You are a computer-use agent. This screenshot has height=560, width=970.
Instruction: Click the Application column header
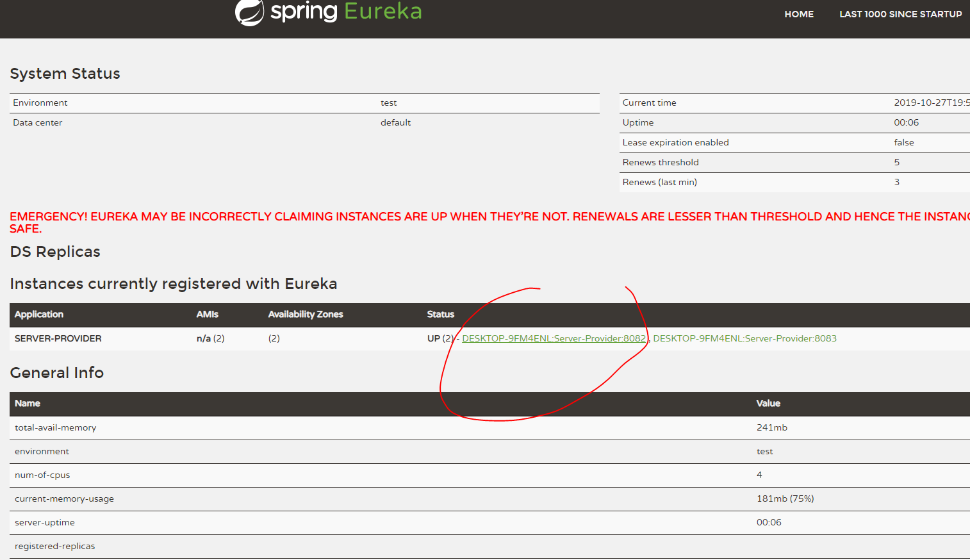pos(39,314)
